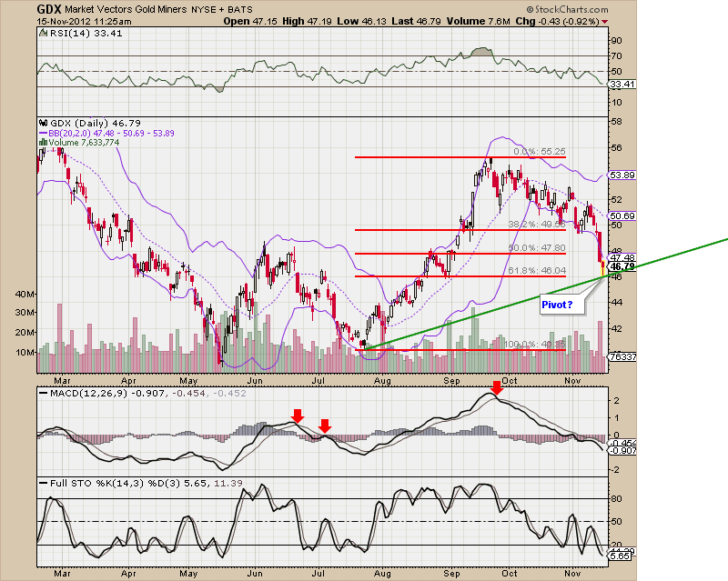This screenshot has width=728, height=581.
Task: Click the 5.65 stochastic value tag
Action: pos(621,556)
